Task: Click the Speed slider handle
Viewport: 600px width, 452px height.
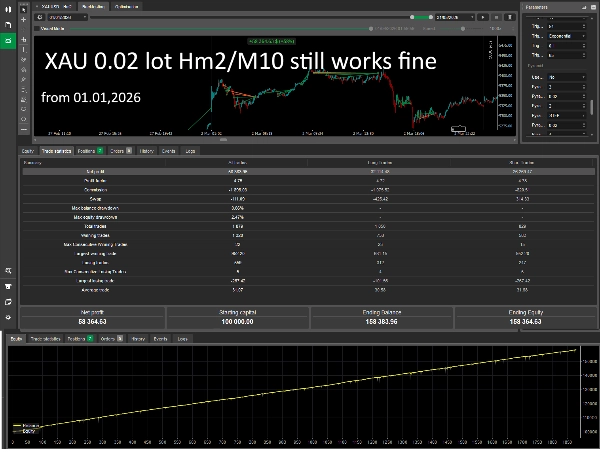Action: tap(463, 29)
